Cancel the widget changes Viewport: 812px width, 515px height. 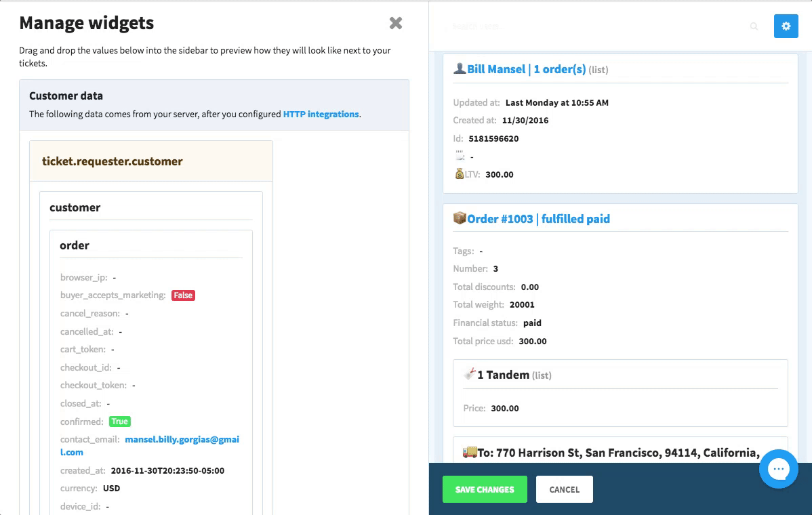click(x=565, y=489)
